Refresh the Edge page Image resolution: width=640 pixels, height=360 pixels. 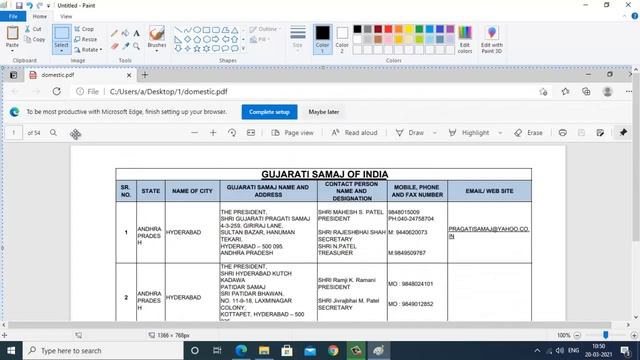pos(56,91)
